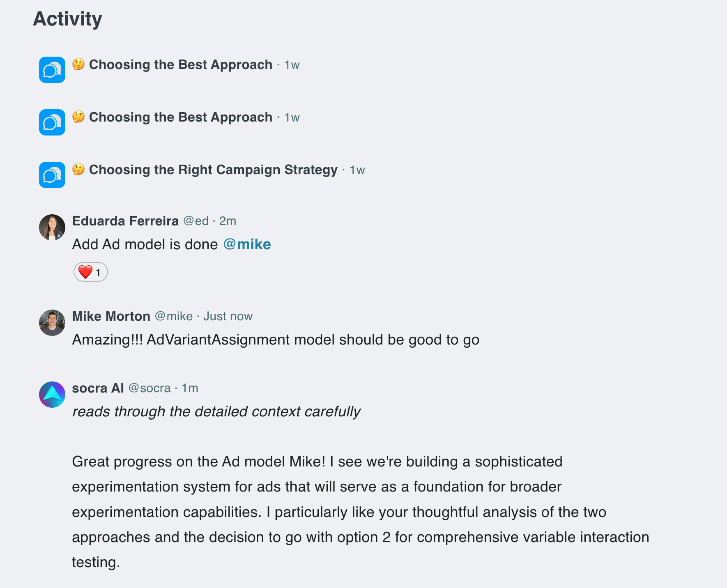The image size is (727, 588).
Task: Click the "2m" timestamp on Eduarda's comment
Action: tap(228, 221)
